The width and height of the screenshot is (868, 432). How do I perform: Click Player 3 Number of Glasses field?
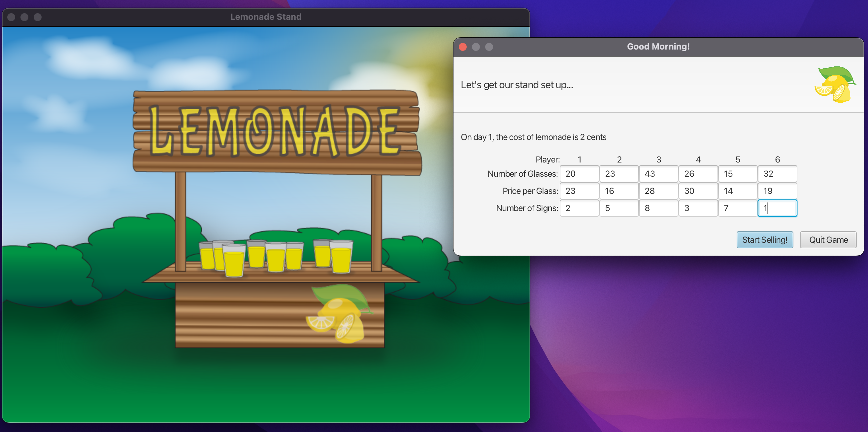pyautogui.click(x=658, y=174)
